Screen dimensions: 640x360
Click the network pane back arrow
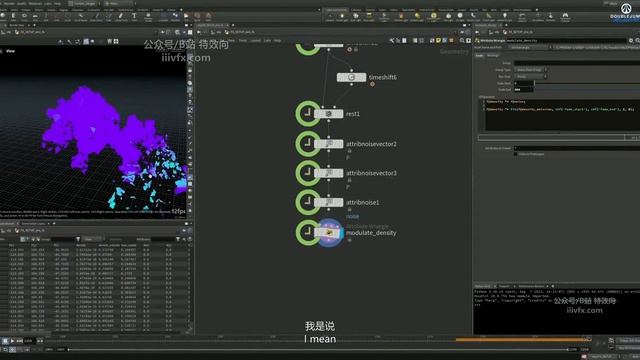tap(199, 32)
